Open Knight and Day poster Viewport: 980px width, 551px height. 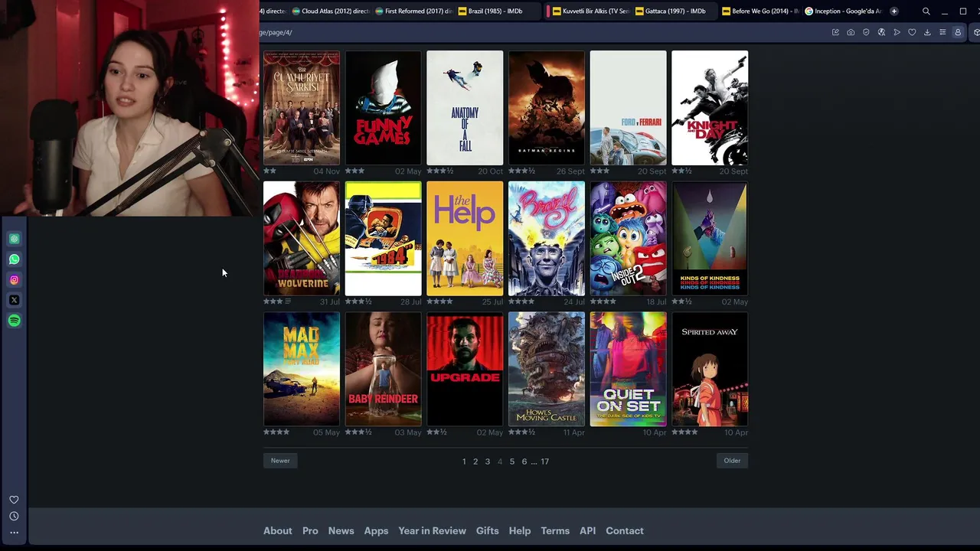[710, 108]
